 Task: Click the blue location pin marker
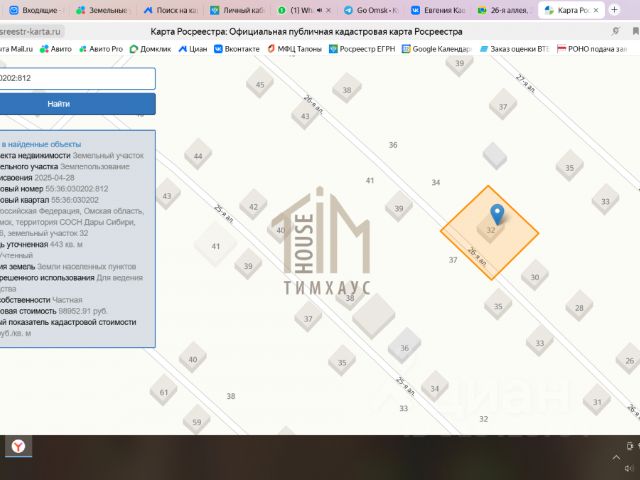coord(497,214)
